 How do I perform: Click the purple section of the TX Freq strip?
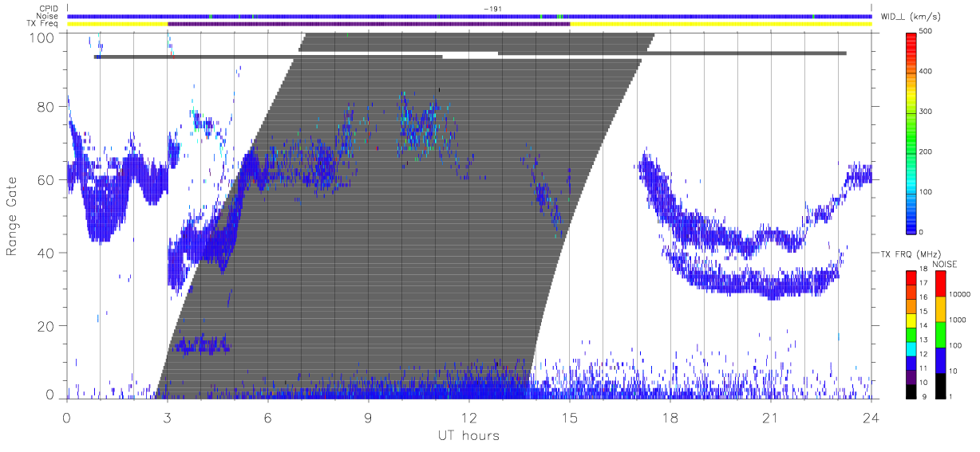tap(369, 24)
